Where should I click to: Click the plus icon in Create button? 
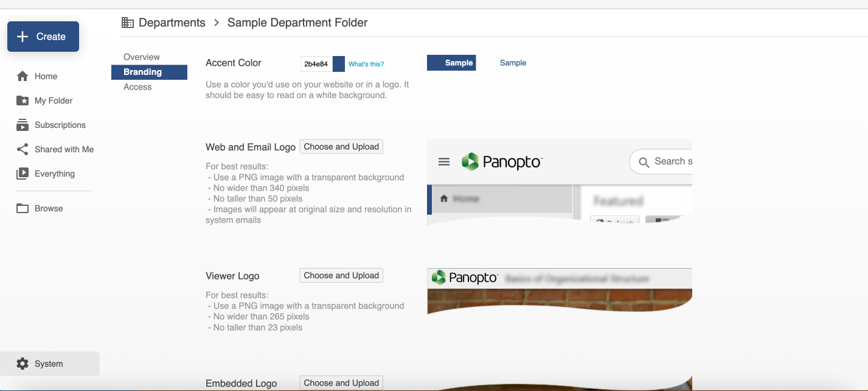point(23,37)
